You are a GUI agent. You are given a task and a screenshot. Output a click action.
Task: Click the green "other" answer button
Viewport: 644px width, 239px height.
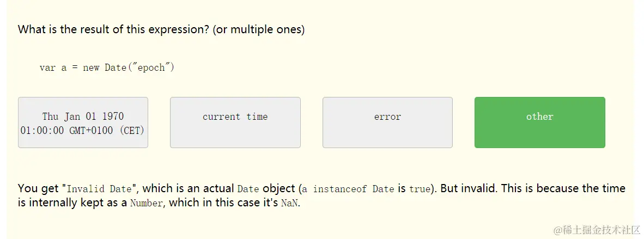click(x=539, y=122)
